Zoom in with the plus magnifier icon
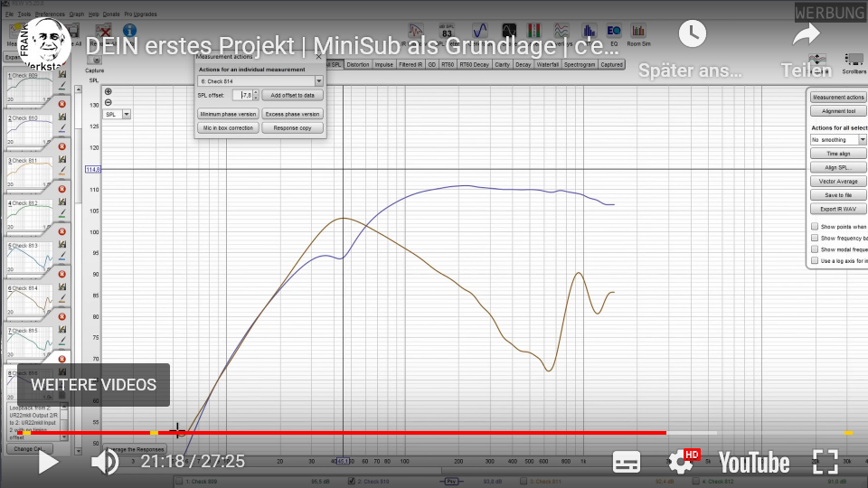The image size is (868, 488). click(x=108, y=91)
